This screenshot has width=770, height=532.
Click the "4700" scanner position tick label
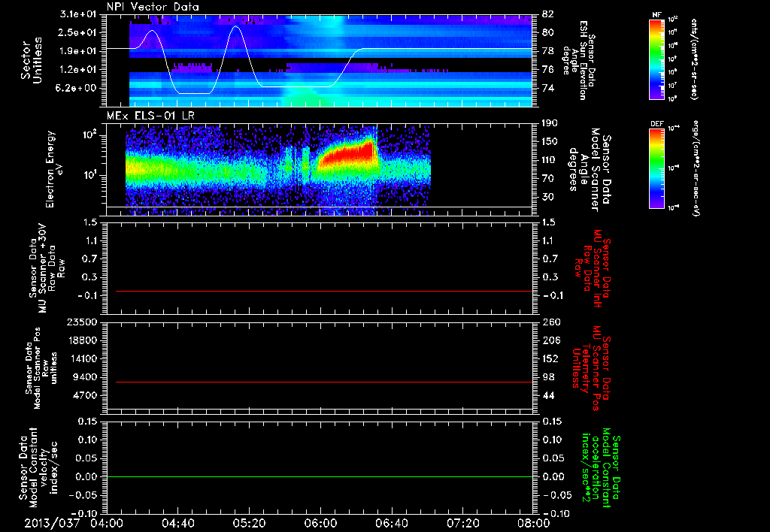coord(84,395)
